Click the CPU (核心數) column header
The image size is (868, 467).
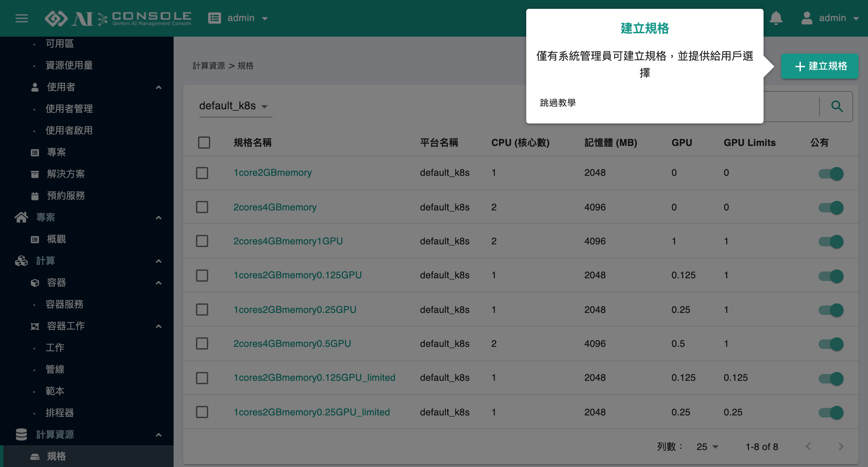click(x=520, y=143)
